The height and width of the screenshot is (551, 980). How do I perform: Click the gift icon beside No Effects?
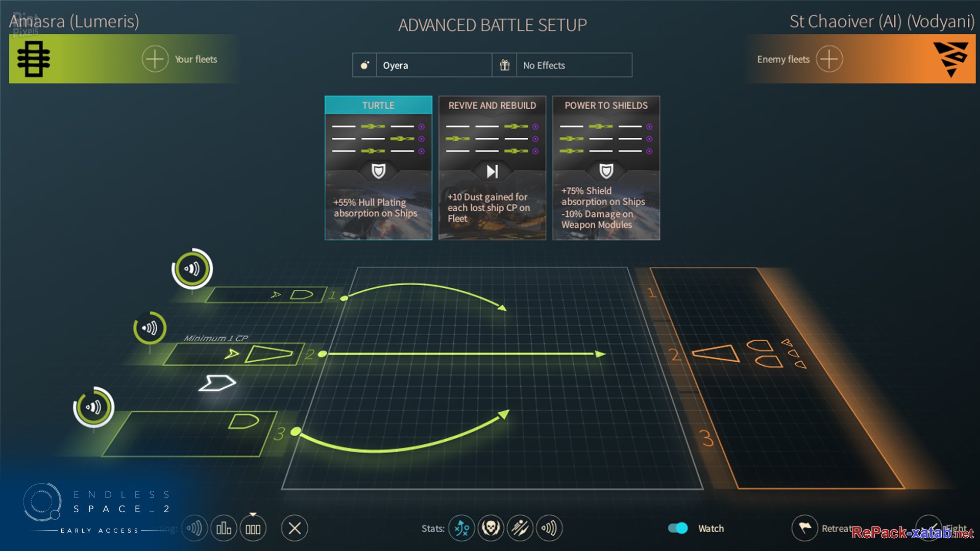click(x=504, y=65)
